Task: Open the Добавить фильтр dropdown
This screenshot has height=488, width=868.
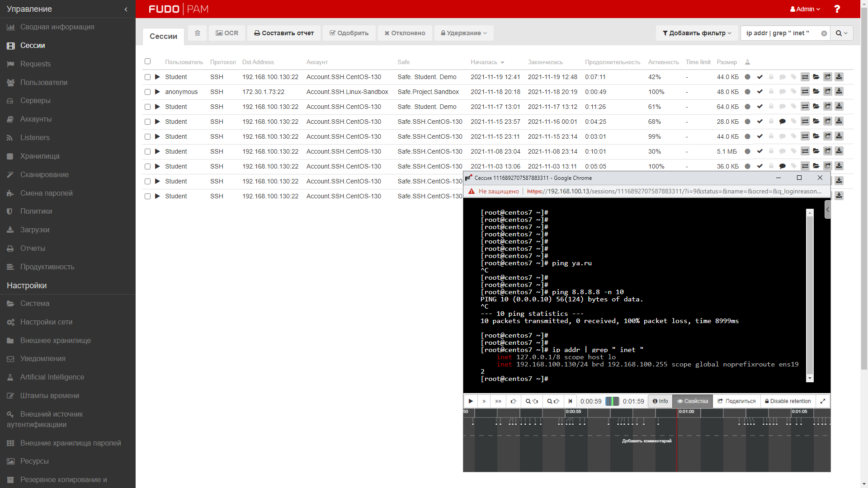Action: click(697, 33)
